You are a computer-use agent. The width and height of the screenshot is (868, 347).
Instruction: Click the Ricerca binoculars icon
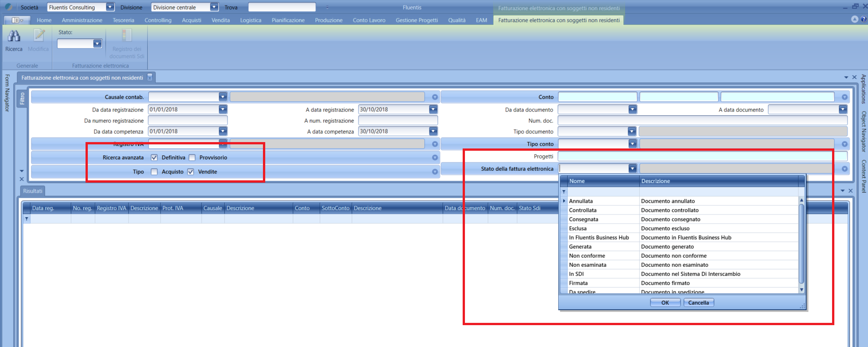pyautogui.click(x=14, y=36)
